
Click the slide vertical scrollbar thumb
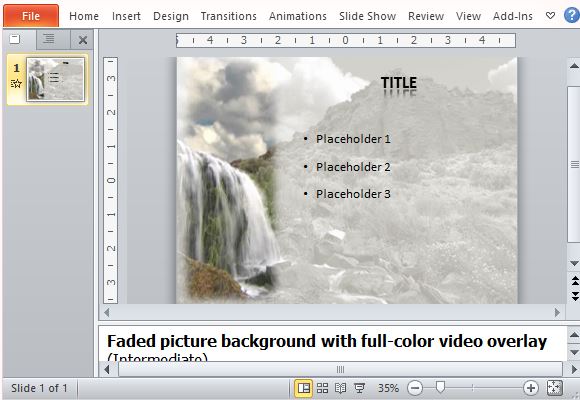click(x=574, y=164)
